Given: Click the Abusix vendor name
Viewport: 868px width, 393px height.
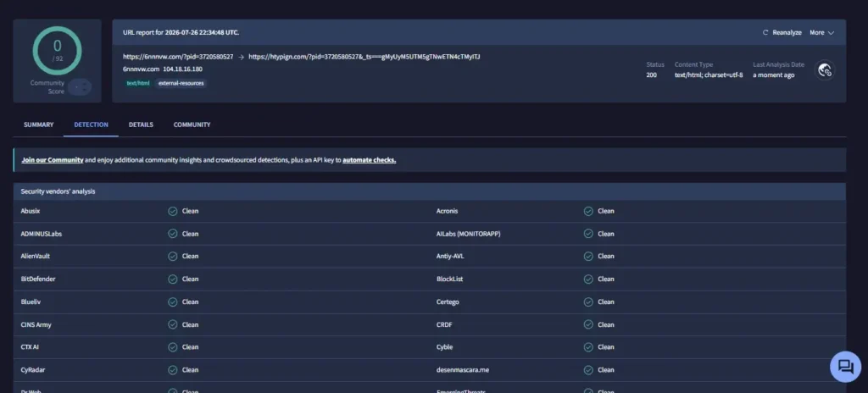Looking at the screenshot, I should tap(31, 211).
